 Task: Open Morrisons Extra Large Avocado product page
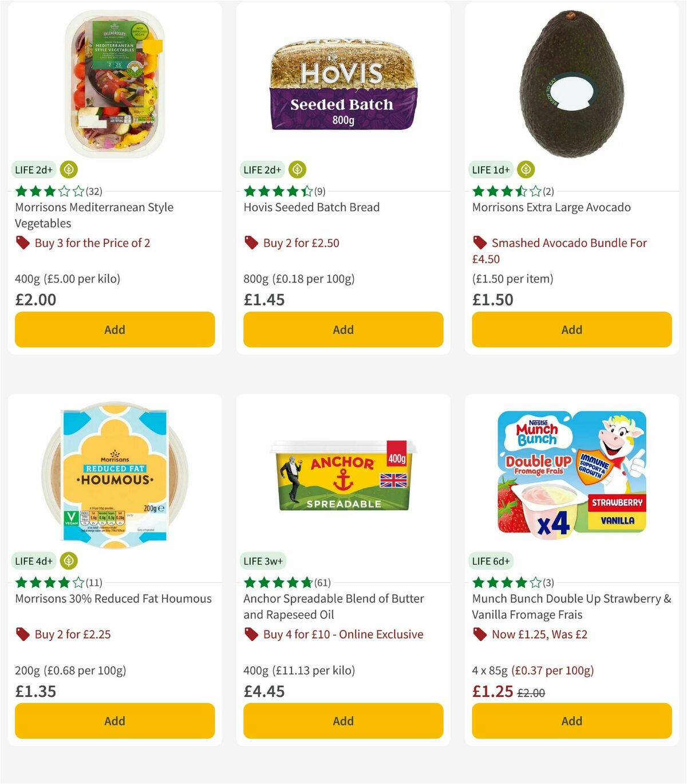point(551,207)
